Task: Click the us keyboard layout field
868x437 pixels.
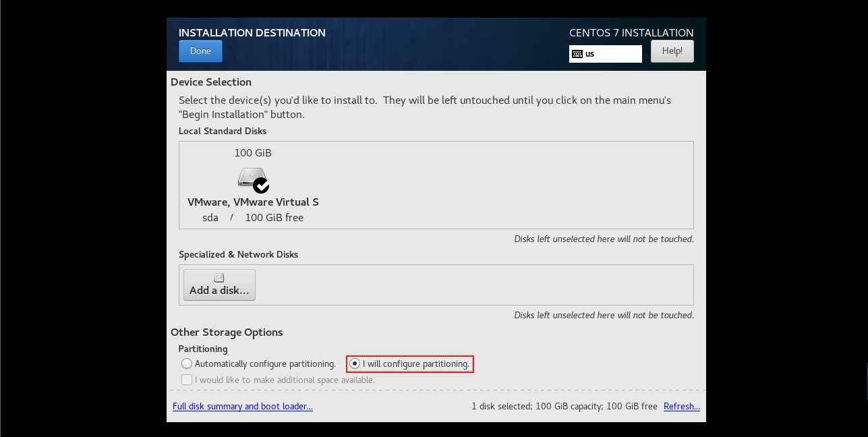Action: pyautogui.click(x=606, y=54)
